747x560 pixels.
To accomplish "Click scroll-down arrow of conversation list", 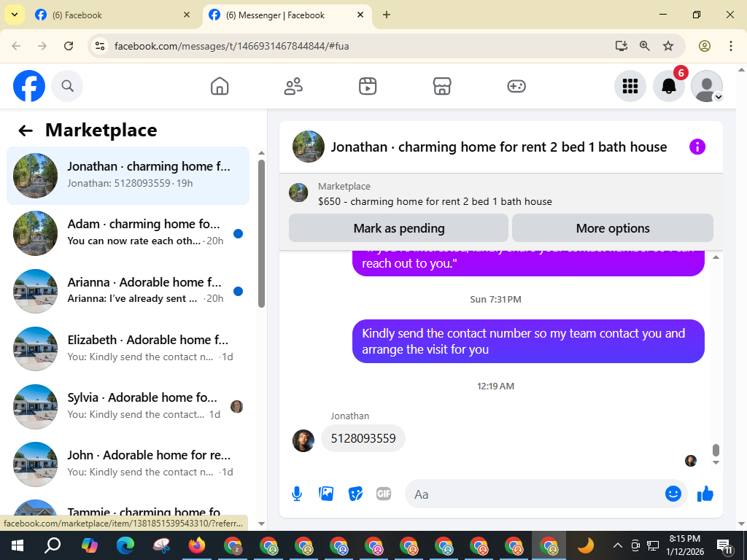I will pyautogui.click(x=261, y=524).
